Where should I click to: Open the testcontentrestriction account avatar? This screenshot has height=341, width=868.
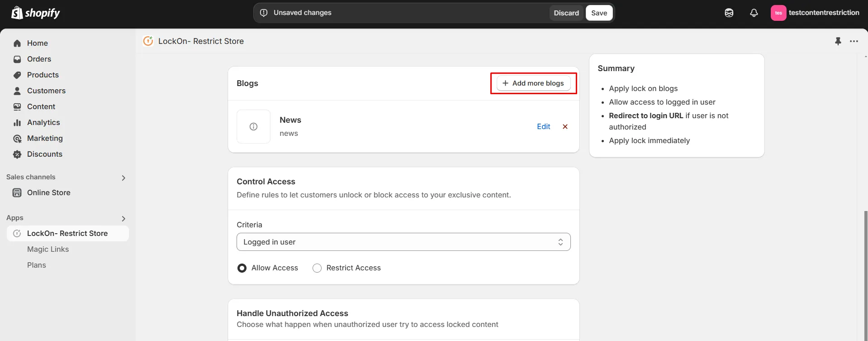(778, 13)
